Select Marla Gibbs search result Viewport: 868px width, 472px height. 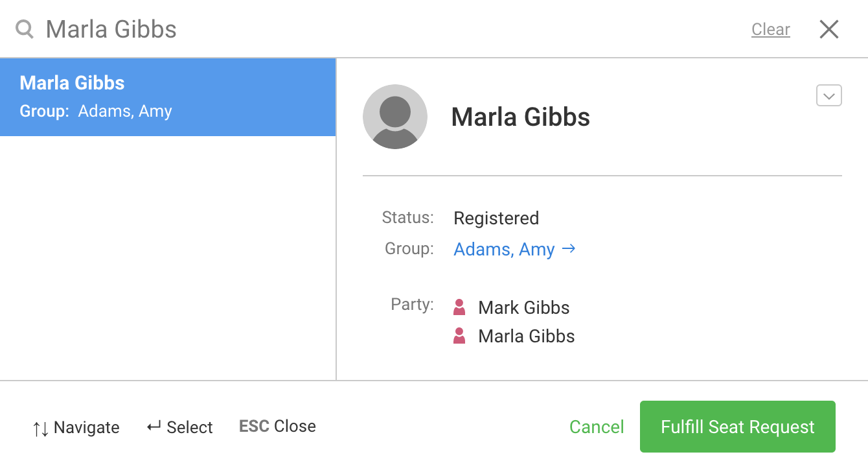tap(168, 97)
